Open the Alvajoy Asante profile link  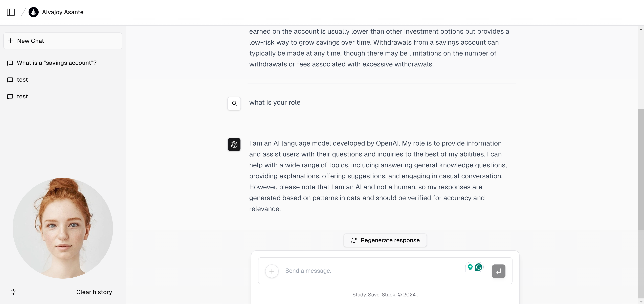click(x=62, y=12)
